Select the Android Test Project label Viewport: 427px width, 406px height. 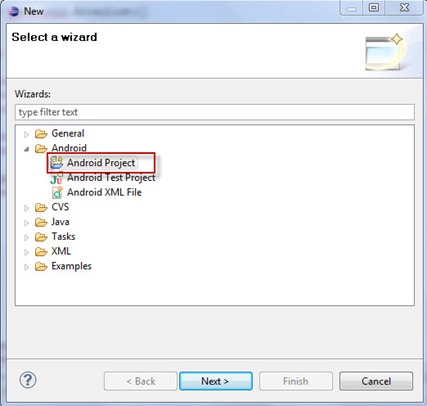point(111,178)
